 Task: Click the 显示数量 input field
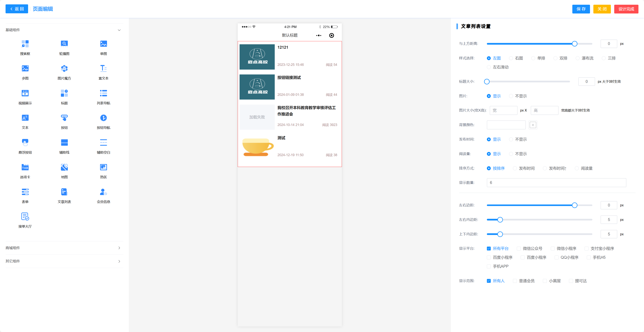[556, 183]
